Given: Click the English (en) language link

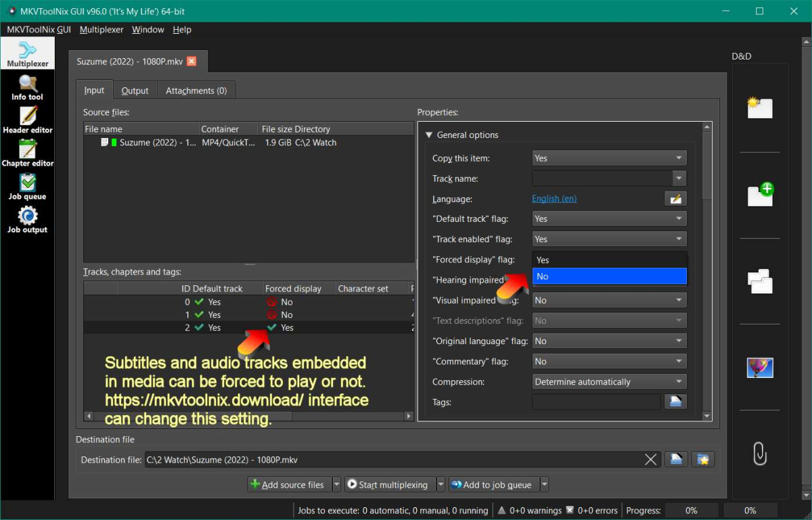Looking at the screenshot, I should [554, 198].
